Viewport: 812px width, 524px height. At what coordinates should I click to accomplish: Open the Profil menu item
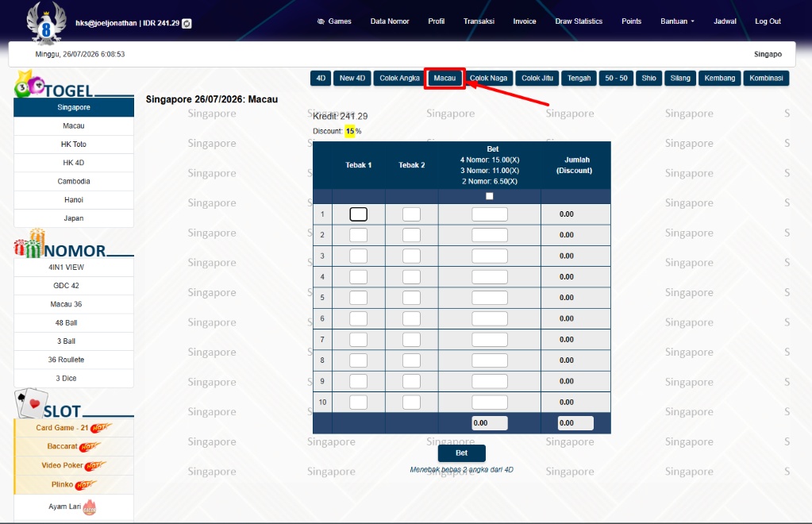coord(436,21)
